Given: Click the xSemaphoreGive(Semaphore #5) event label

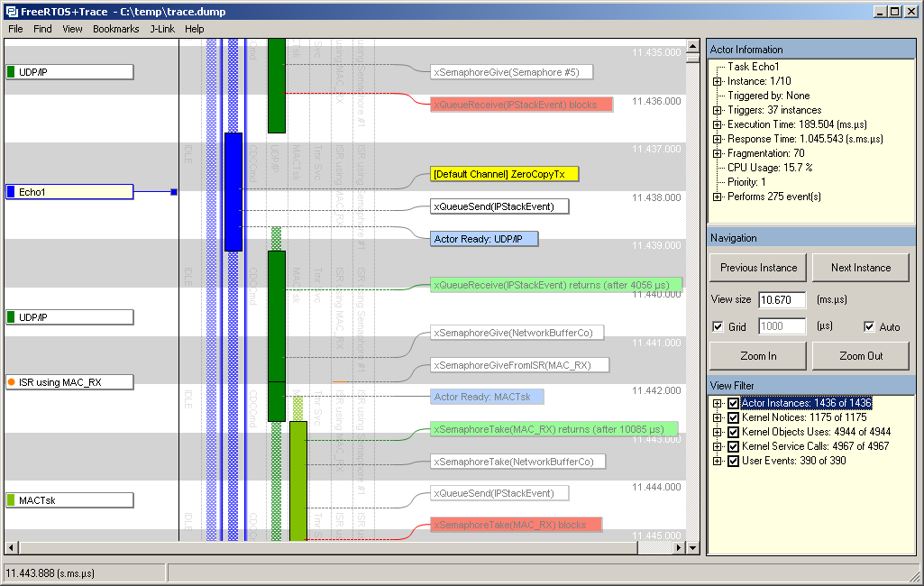Looking at the screenshot, I should tap(511, 72).
